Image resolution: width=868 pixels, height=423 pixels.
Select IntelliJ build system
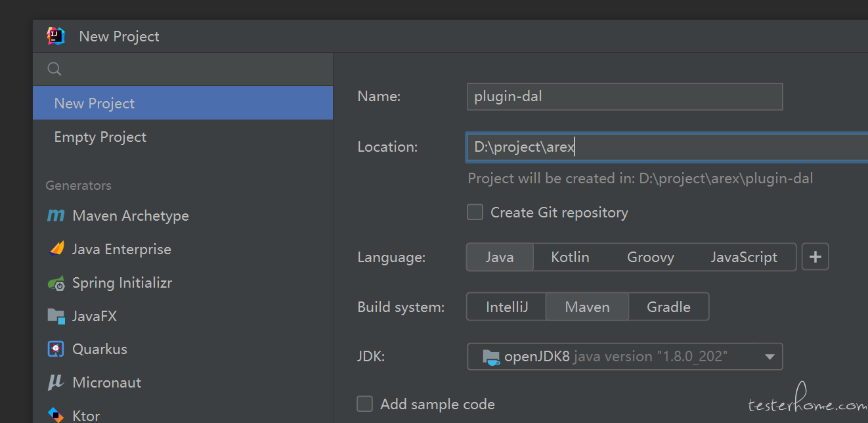point(506,307)
